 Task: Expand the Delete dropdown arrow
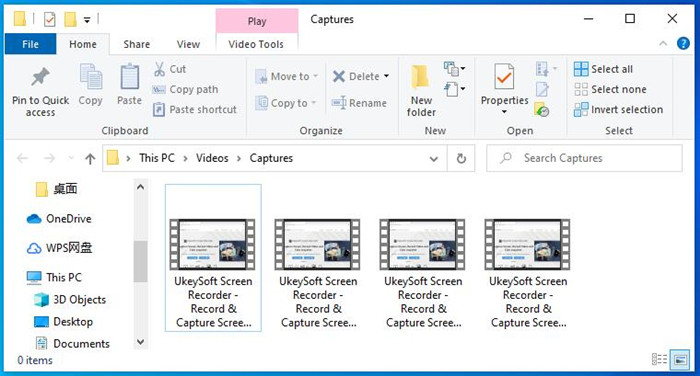coord(387,76)
